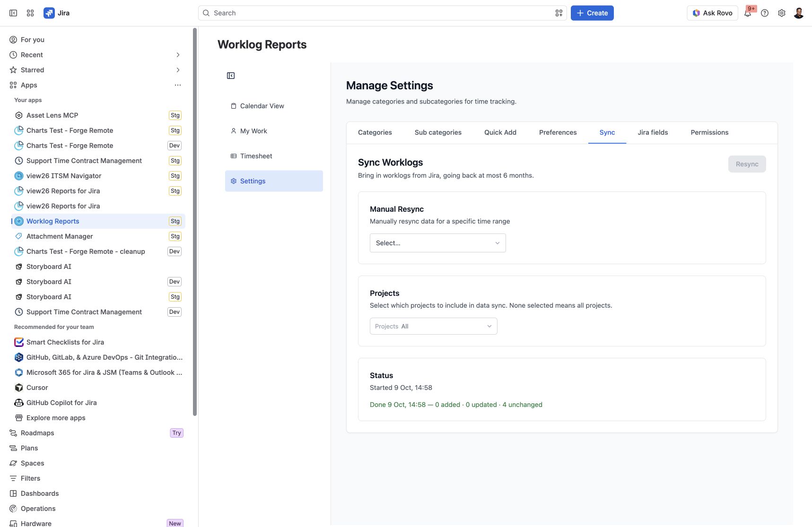Open Jira settings gear icon
This screenshot has width=812, height=527.
782,13
